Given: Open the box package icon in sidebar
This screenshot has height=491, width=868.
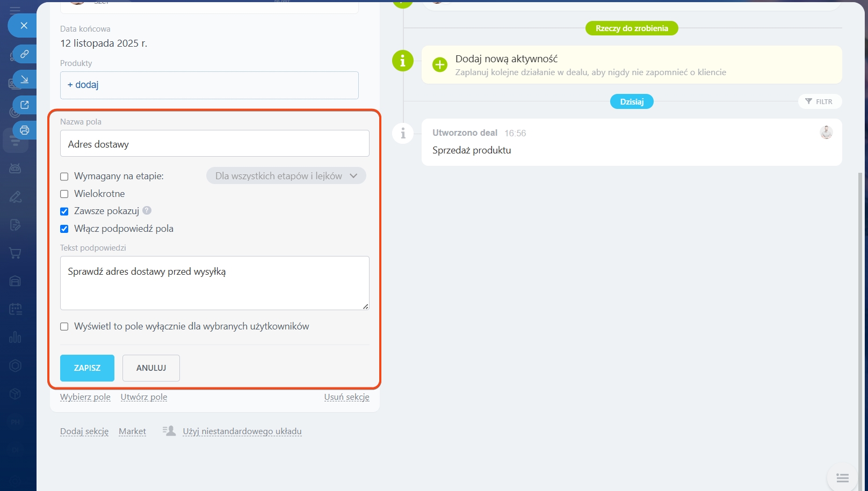Looking at the screenshot, I should tap(15, 393).
